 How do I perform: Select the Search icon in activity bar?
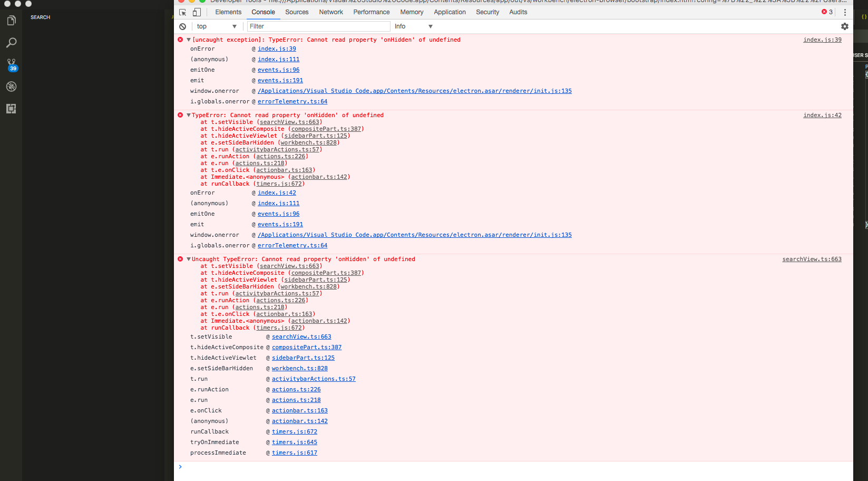pos(11,42)
